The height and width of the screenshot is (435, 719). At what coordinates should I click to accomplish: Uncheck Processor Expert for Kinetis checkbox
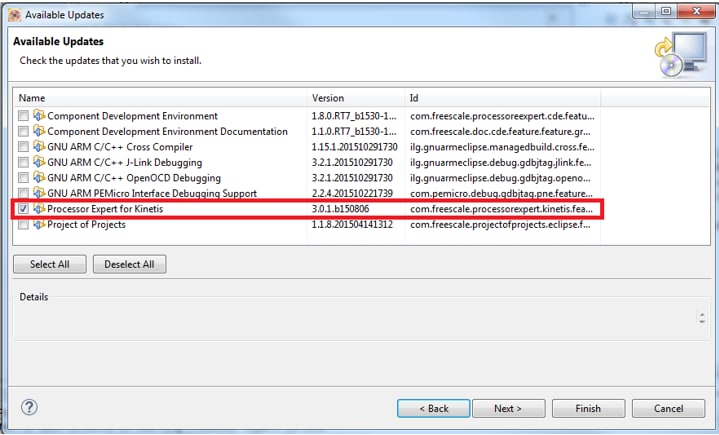(x=23, y=209)
